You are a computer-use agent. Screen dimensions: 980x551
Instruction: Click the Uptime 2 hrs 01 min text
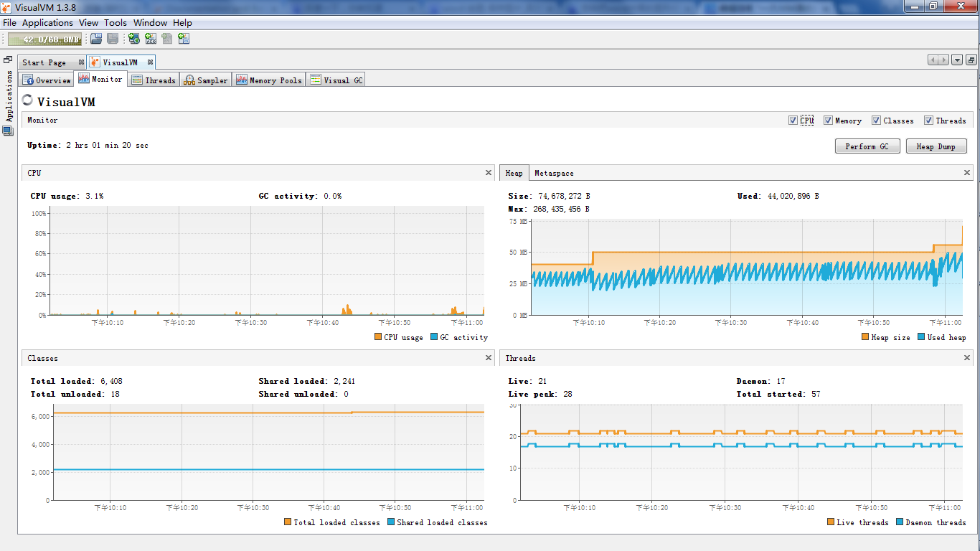pos(88,146)
